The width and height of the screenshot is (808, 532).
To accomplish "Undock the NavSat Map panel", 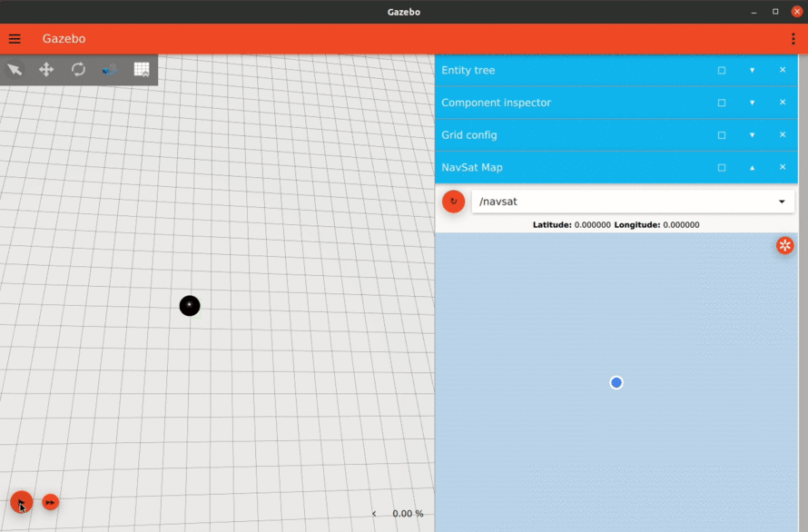I will click(722, 168).
